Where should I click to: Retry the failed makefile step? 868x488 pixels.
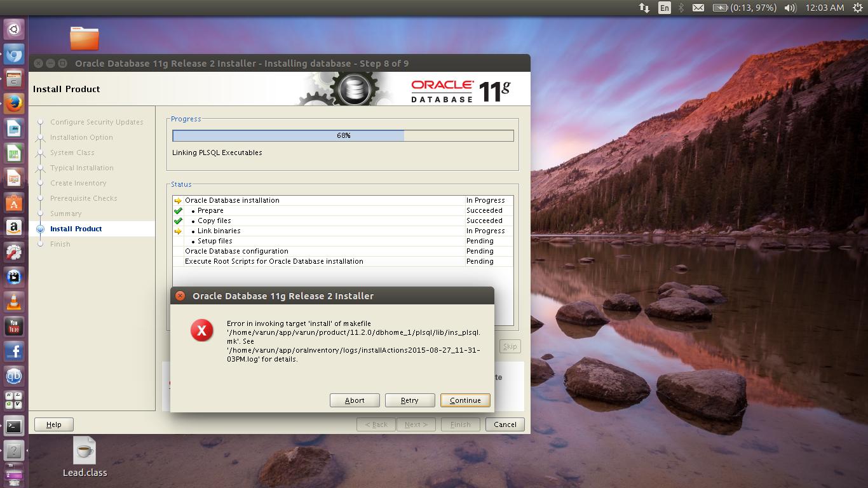(410, 400)
